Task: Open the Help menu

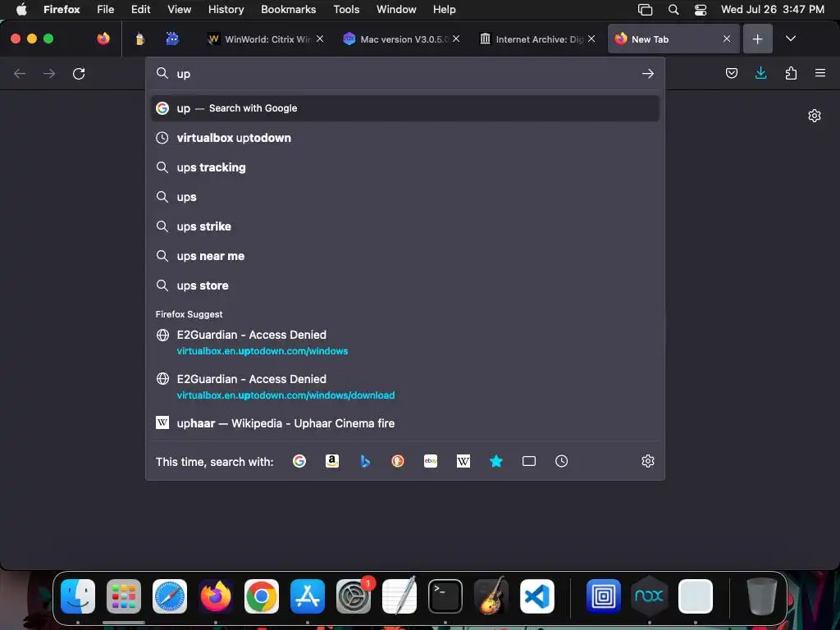Action: coord(444,9)
